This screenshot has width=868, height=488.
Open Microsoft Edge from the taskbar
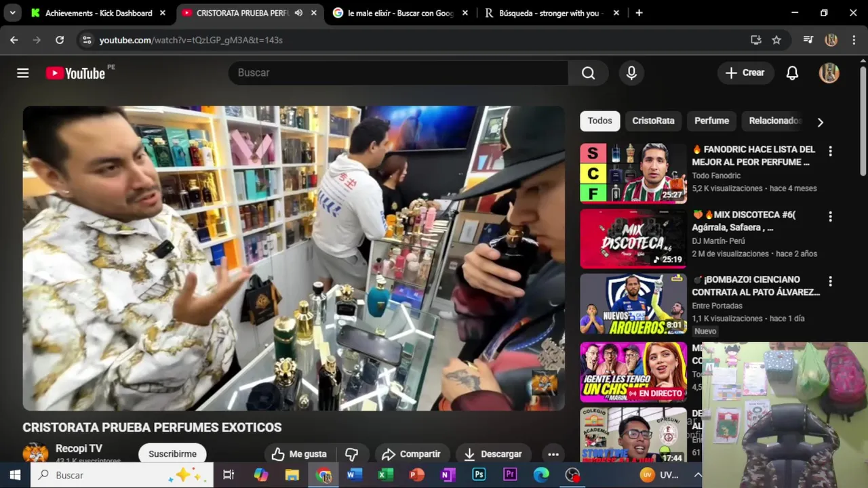pyautogui.click(x=541, y=475)
